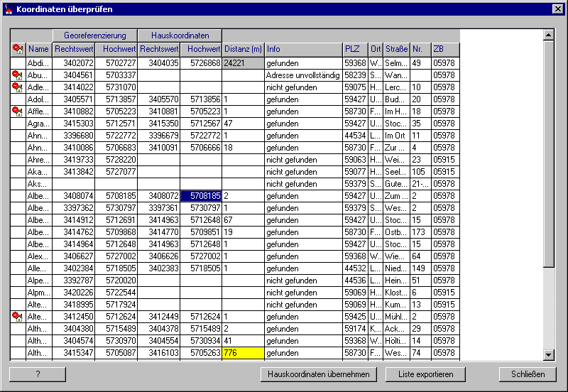Select name cell Aks...
This screenshot has height=392, width=568.
(x=39, y=184)
